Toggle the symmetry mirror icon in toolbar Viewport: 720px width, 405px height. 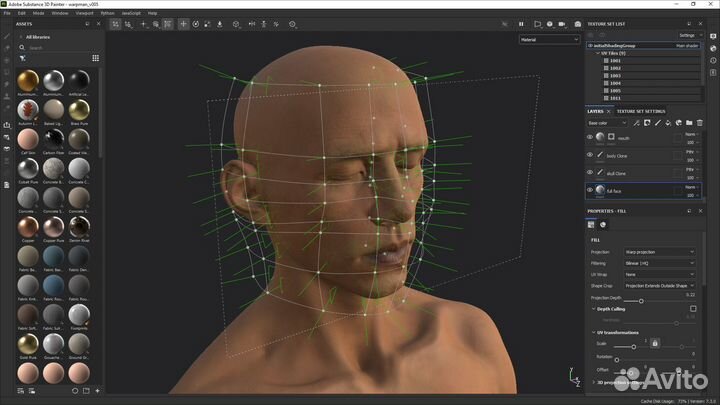click(x=252, y=24)
